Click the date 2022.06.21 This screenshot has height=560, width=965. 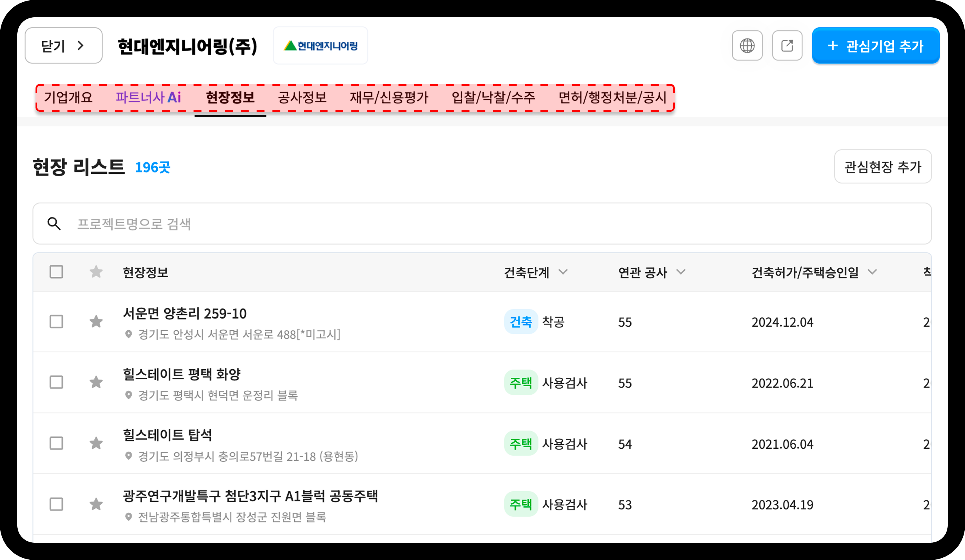click(782, 383)
